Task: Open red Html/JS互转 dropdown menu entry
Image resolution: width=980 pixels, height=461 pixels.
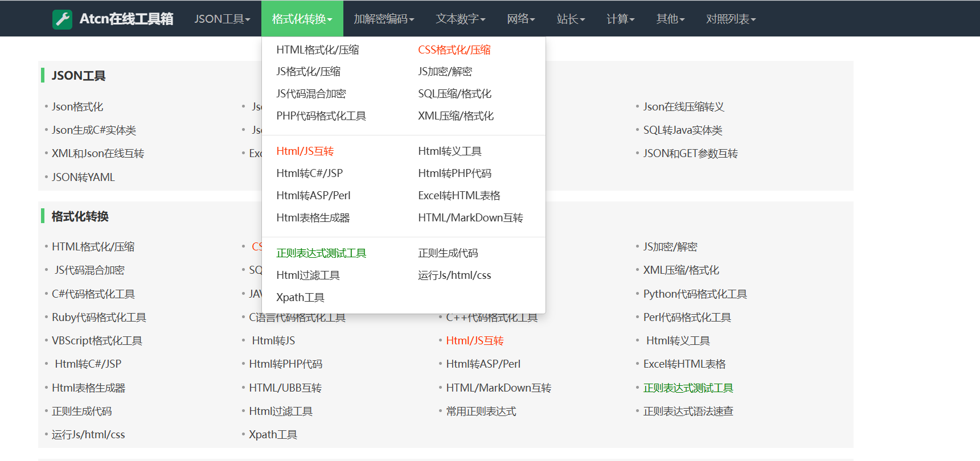Action: [305, 151]
